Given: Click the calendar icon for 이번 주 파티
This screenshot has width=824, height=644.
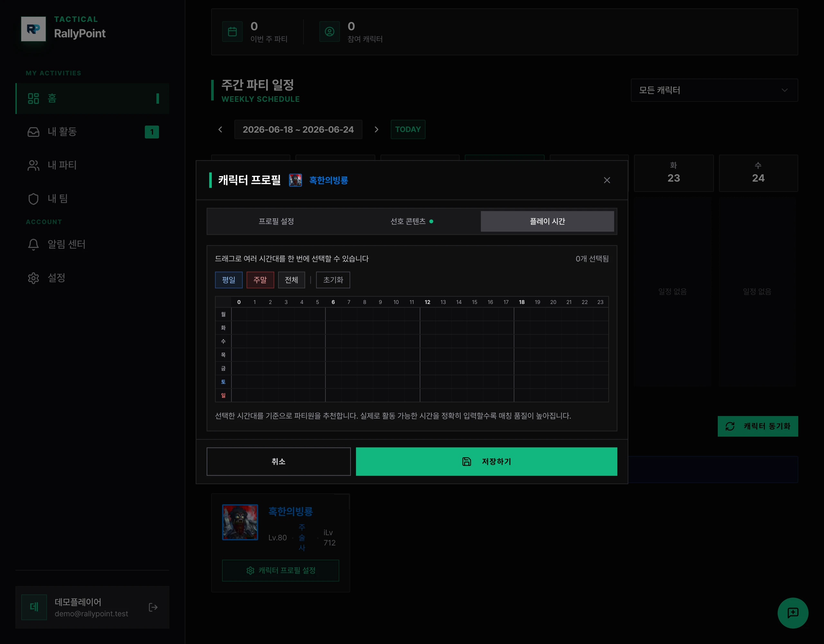Looking at the screenshot, I should point(232,32).
